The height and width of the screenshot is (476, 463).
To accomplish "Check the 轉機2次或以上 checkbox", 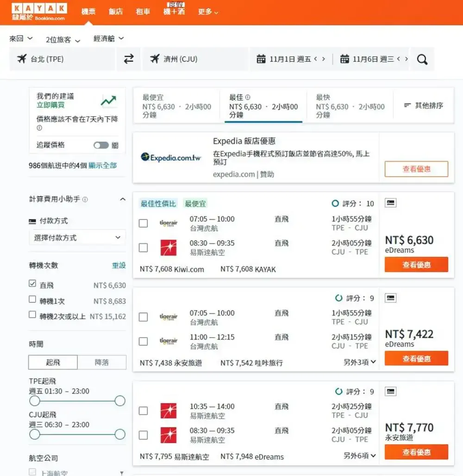I will point(32,315).
